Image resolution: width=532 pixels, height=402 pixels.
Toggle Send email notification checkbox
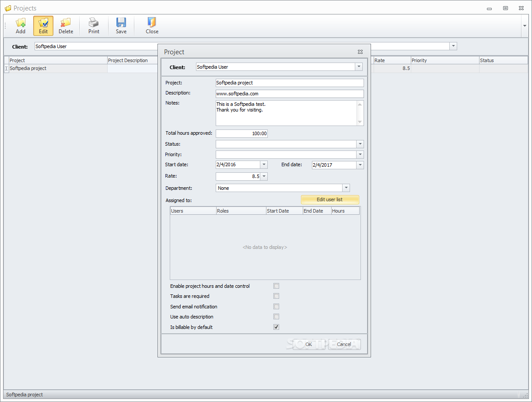(276, 307)
